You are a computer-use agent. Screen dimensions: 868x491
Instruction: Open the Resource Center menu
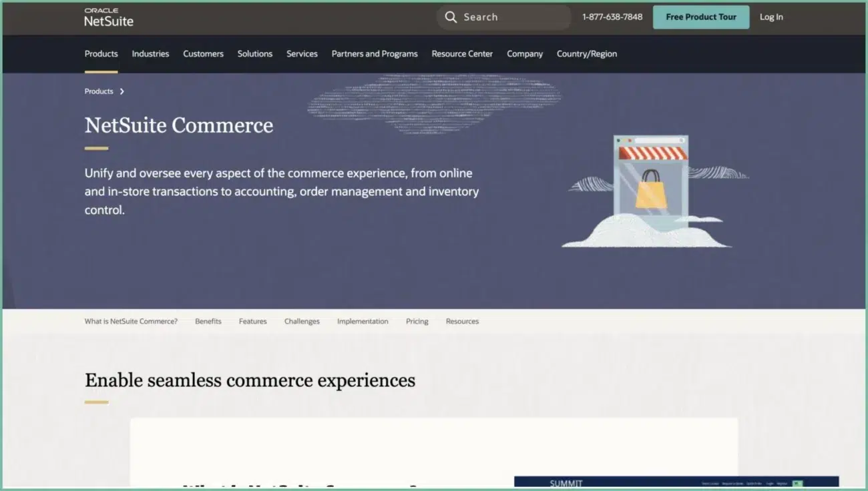tap(462, 54)
